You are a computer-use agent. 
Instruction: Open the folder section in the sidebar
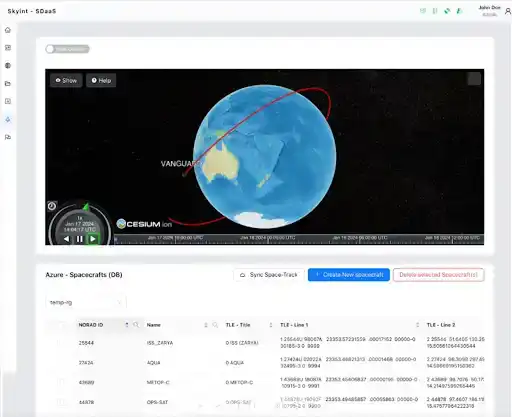(8, 83)
